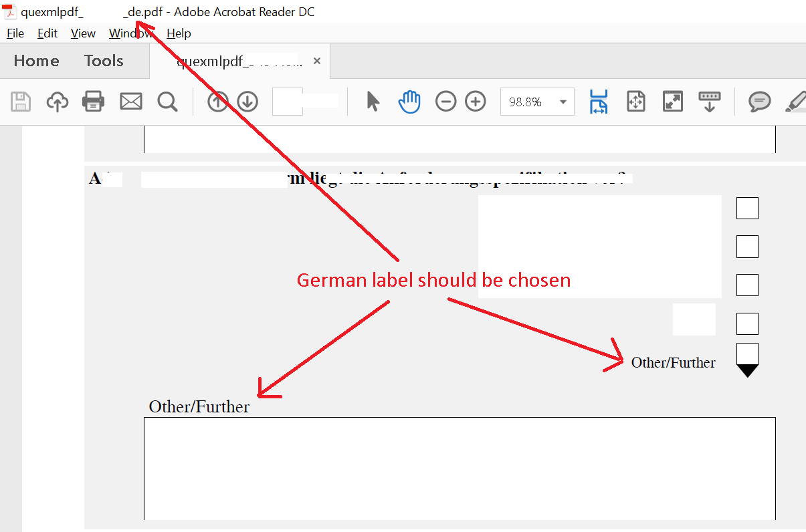The height and width of the screenshot is (532, 806).
Task: Switch to the Tools tab
Action: coord(104,61)
